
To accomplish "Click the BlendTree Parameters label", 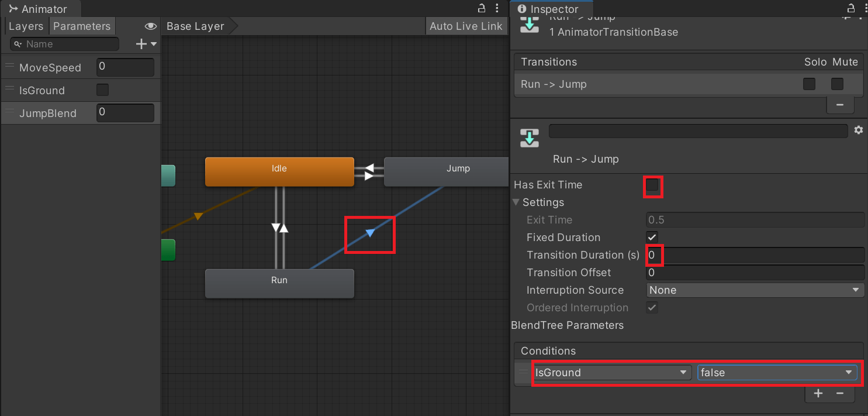I will click(567, 325).
